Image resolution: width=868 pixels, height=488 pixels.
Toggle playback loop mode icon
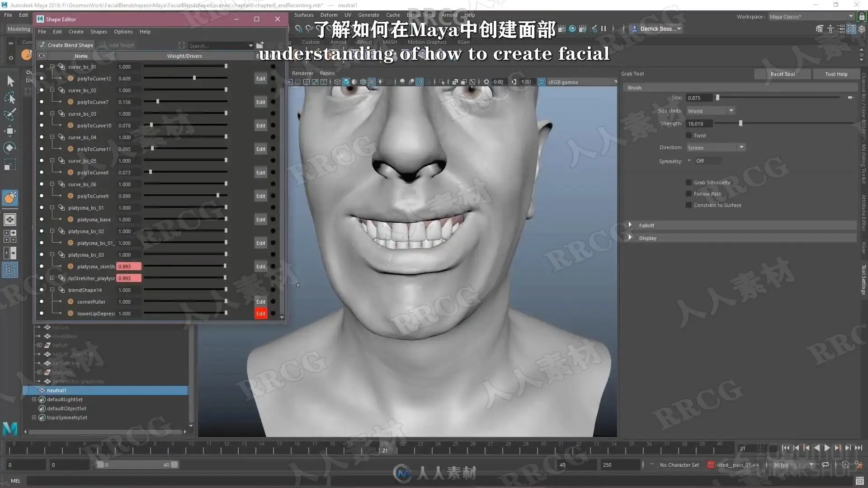(826, 465)
